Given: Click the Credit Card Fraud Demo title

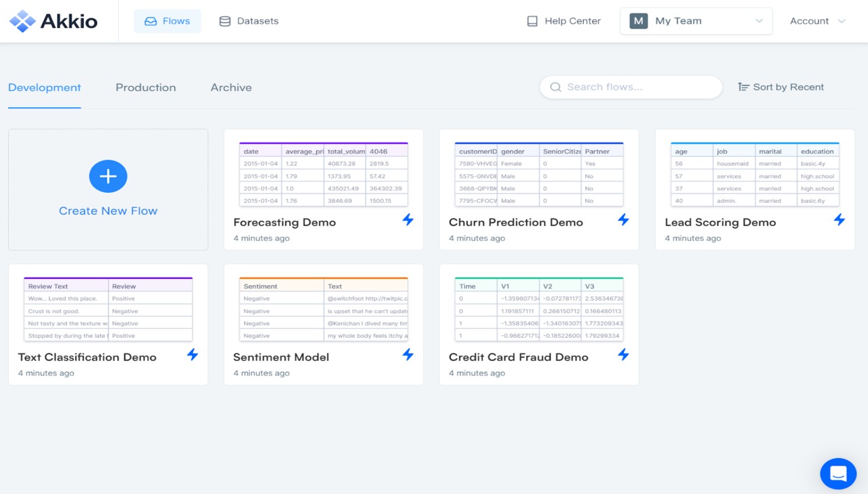Looking at the screenshot, I should (519, 358).
